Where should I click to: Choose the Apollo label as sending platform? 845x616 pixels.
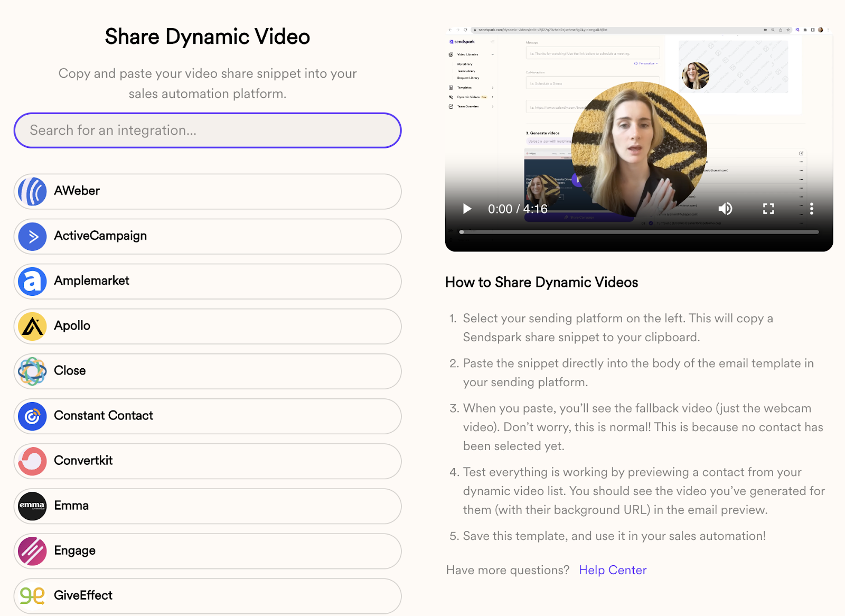72,326
